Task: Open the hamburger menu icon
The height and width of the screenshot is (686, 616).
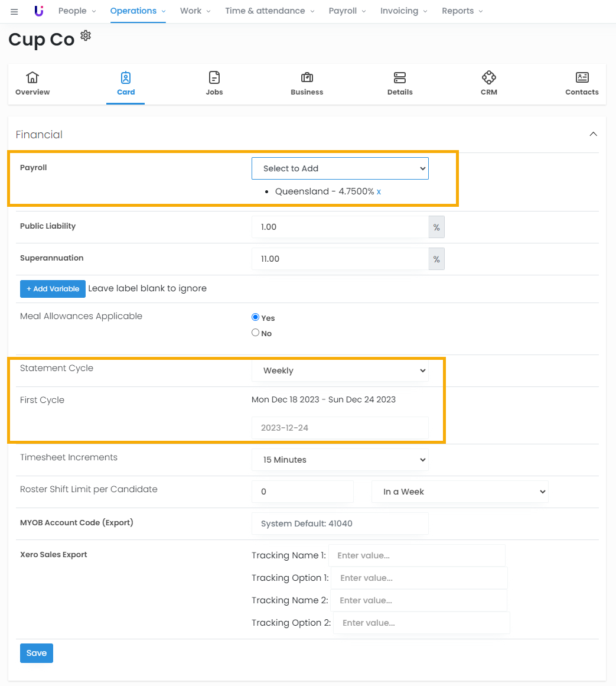Action: tap(14, 11)
